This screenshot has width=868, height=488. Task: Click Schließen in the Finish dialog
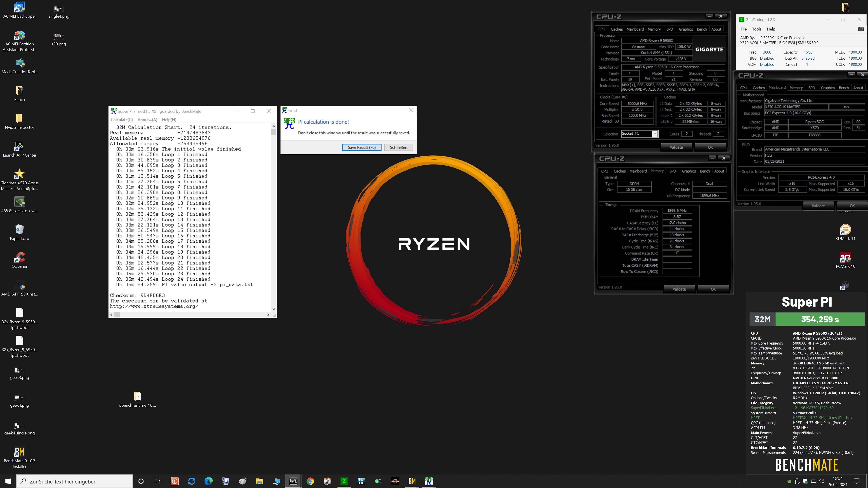398,147
